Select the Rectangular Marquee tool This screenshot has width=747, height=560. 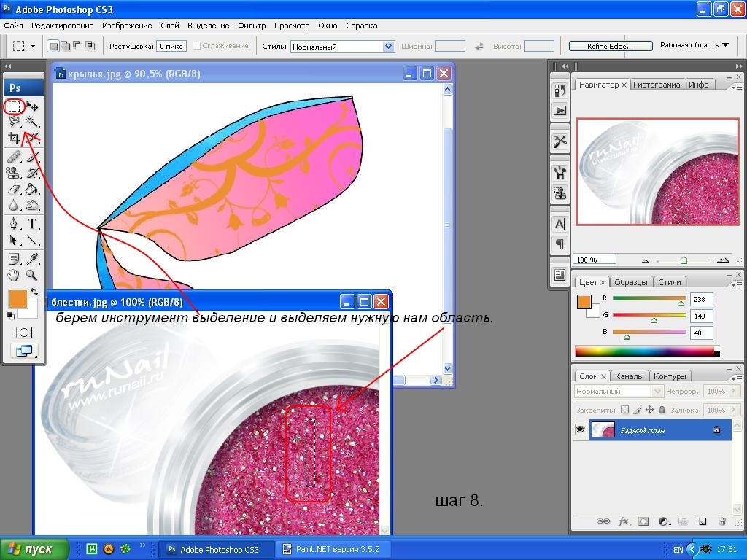pyautogui.click(x=14, y=106)
